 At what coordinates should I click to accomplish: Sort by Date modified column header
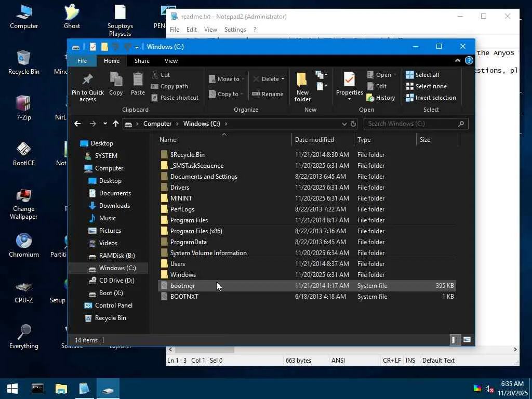(314, 140)
